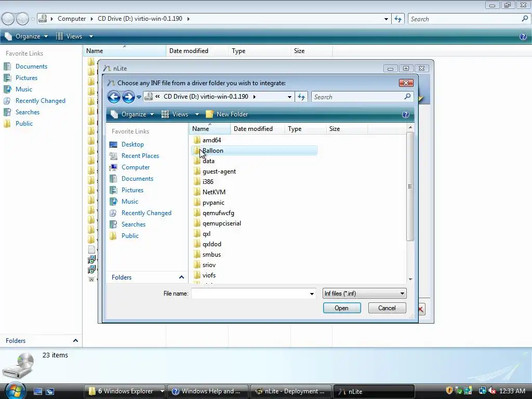
Task: Open the Inf files (*.inf) filter dropdown
Action: tap(364, 294)
